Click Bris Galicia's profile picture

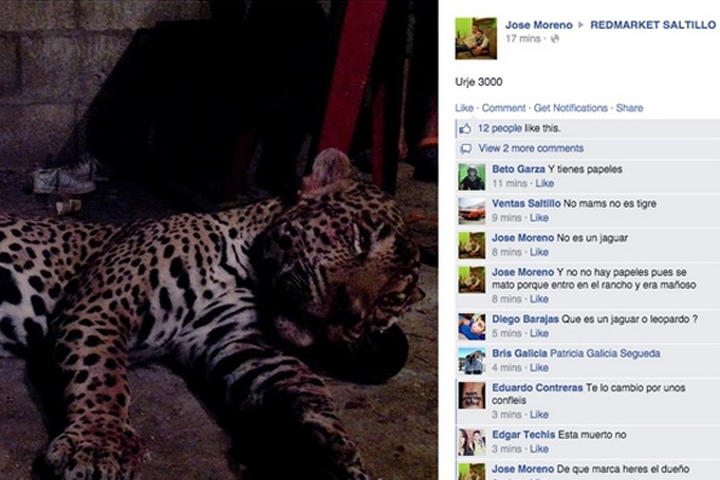472,361
